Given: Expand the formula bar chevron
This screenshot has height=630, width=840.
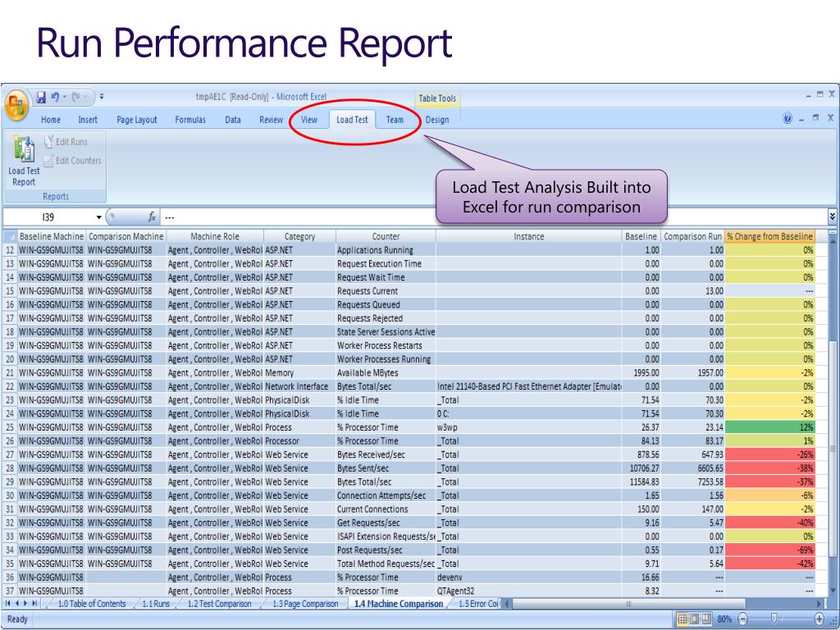Looking at the screenshot, I should click(x=832, y=217).
